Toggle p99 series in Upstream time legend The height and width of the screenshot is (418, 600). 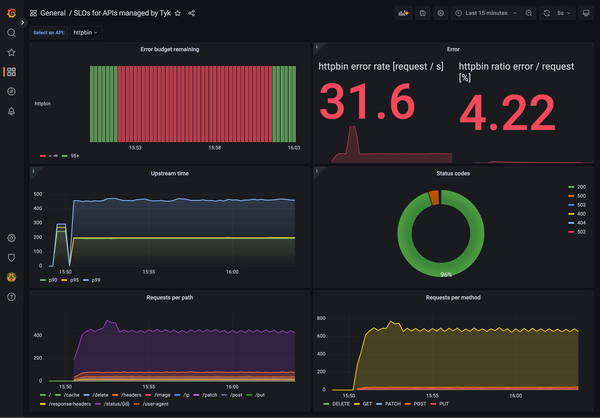(x=92, y=280)
